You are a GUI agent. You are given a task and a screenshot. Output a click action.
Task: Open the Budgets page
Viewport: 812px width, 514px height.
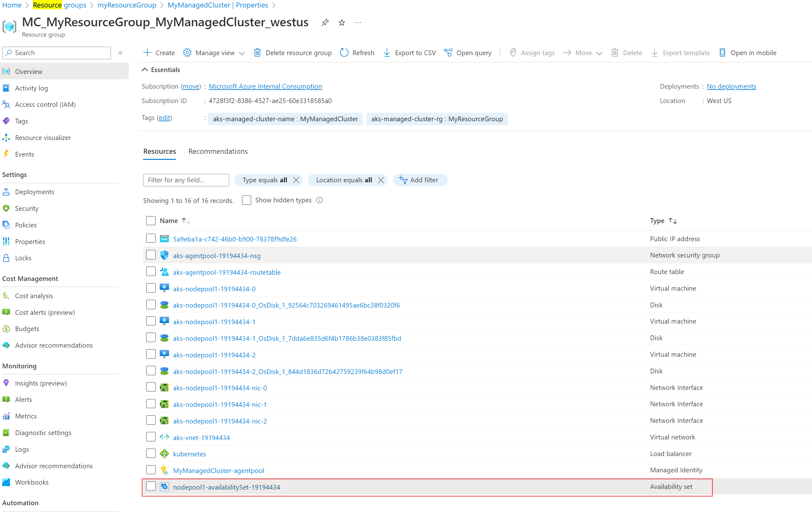27,329
